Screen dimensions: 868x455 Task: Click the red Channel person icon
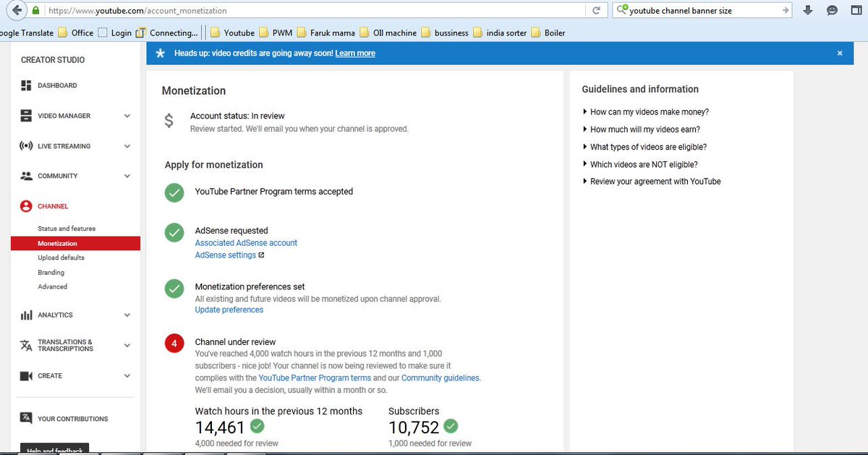point(26,206)
